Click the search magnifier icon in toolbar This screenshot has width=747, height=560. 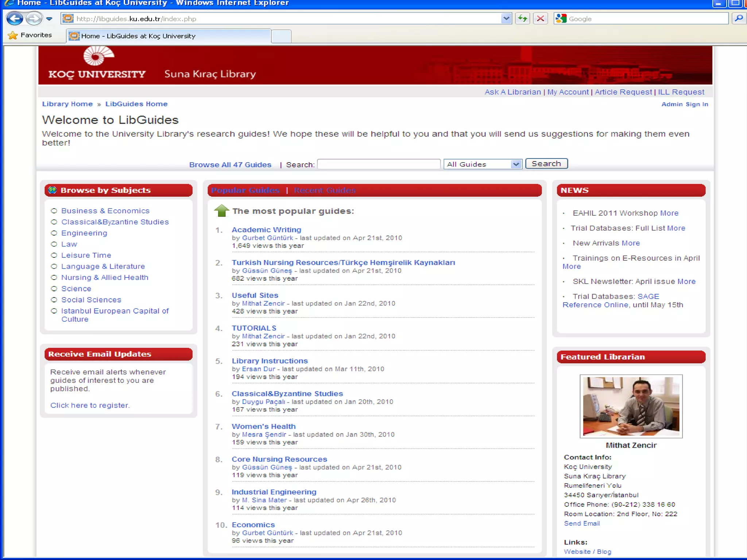(x=739, y=18)
